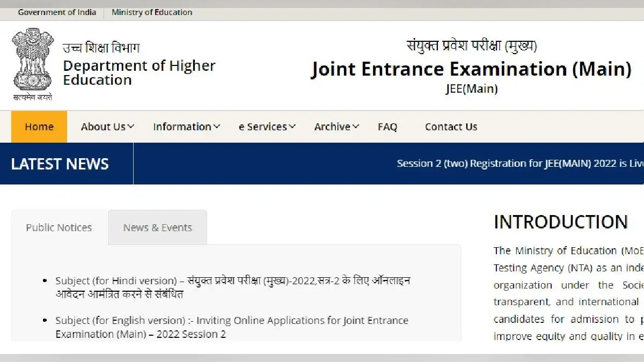Image resolution: width=644 pixels, height=362 pixels.
Task: Expand the Information chevron arrow
Action: (217, 127)
